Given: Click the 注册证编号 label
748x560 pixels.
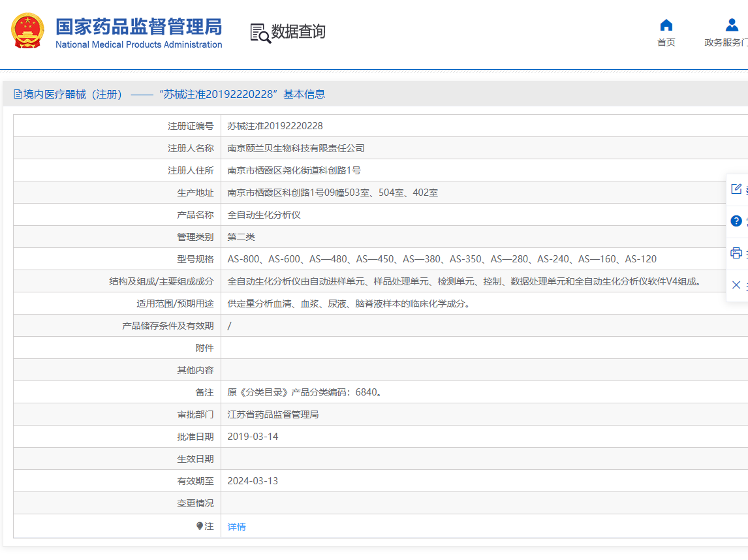Looking at the screenshot, I should 191,126.
